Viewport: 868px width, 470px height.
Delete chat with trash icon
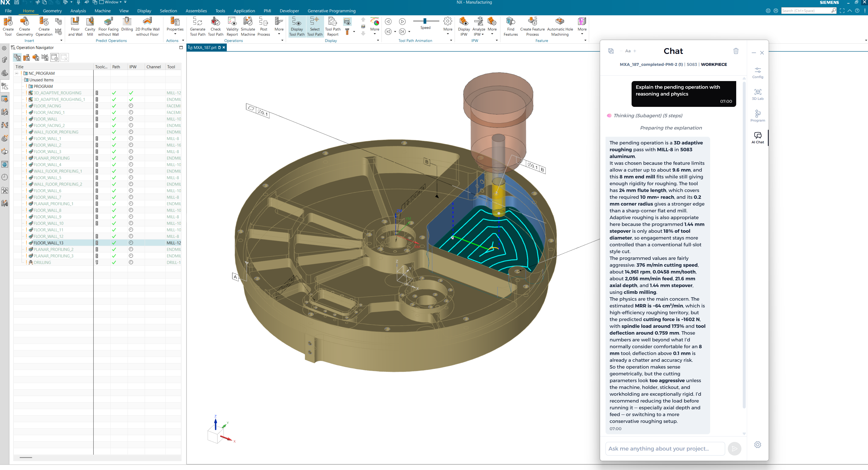736,51
